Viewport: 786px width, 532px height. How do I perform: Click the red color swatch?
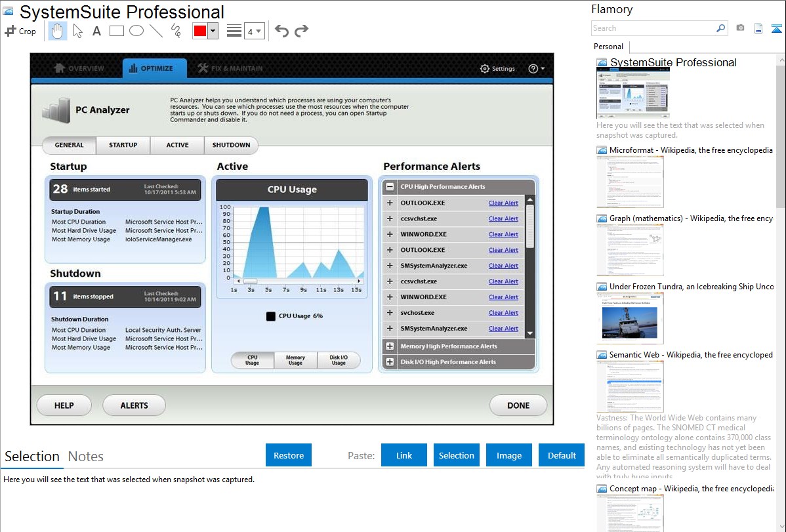pyautogui.click(x=200, y=31)
